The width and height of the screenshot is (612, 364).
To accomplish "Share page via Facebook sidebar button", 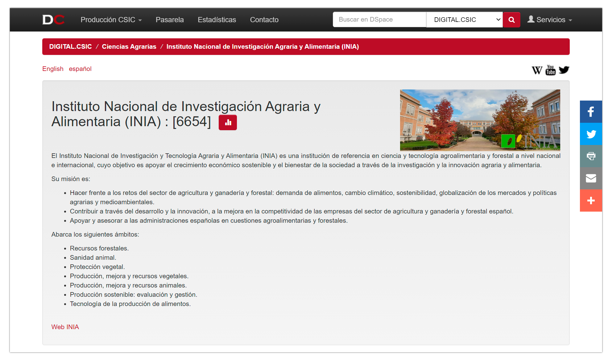I will tap(591, 112).
